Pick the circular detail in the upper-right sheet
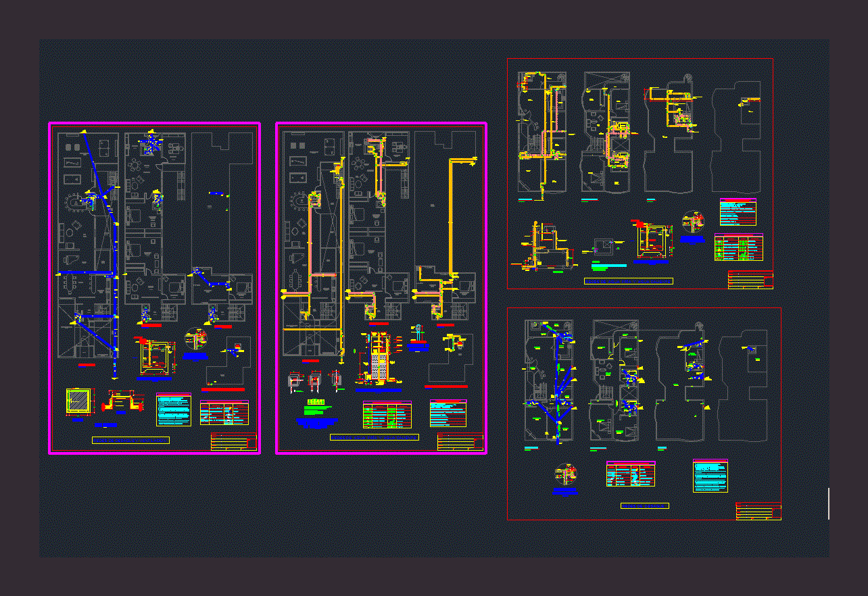 (692, 223)
